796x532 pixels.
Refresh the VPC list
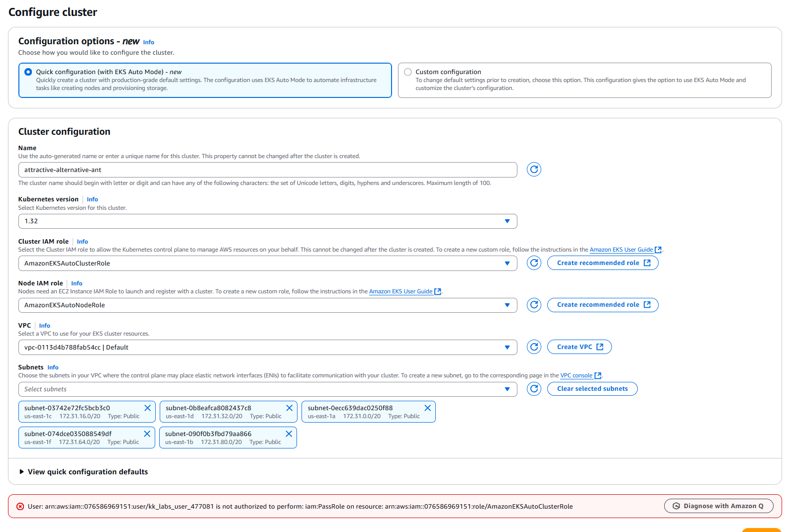pyautogui.click(x=534, y=347)
